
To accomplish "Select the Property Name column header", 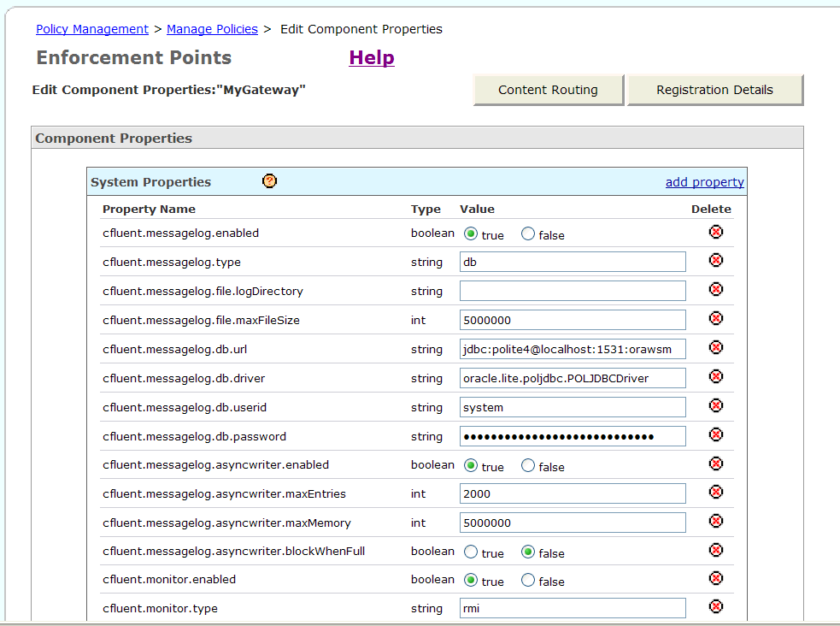I will [x=149, y=209].
